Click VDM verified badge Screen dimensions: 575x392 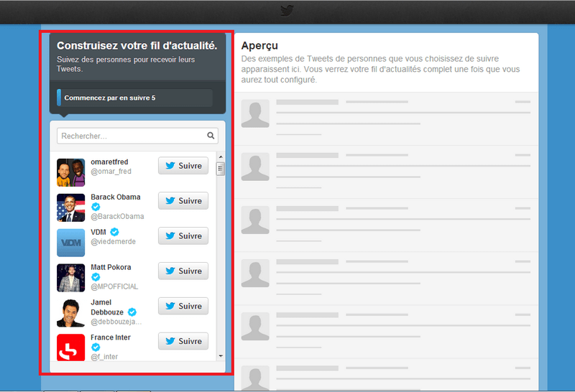[114, 232]
